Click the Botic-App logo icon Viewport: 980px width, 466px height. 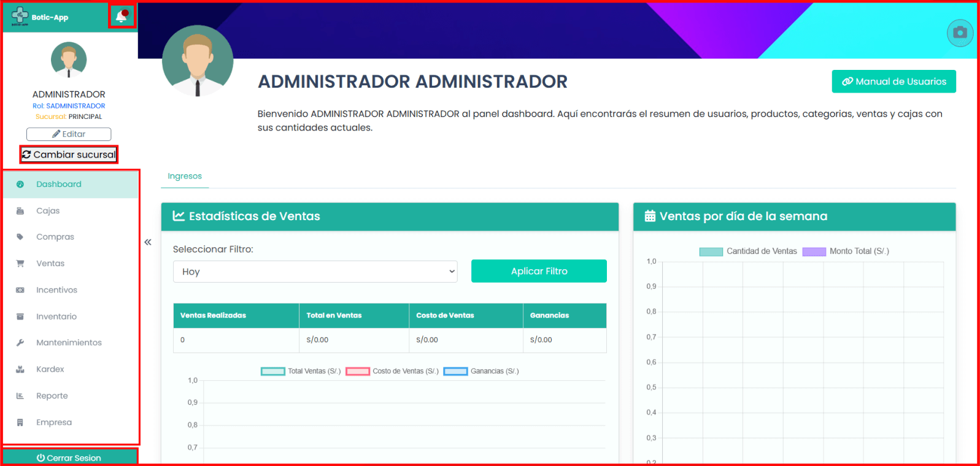tap(20, 16)
